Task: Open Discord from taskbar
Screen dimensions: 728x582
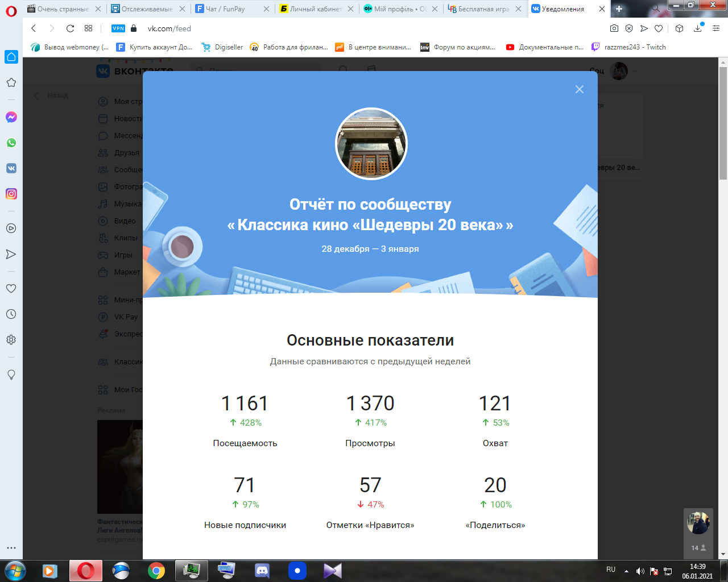Action: point(262,571)
